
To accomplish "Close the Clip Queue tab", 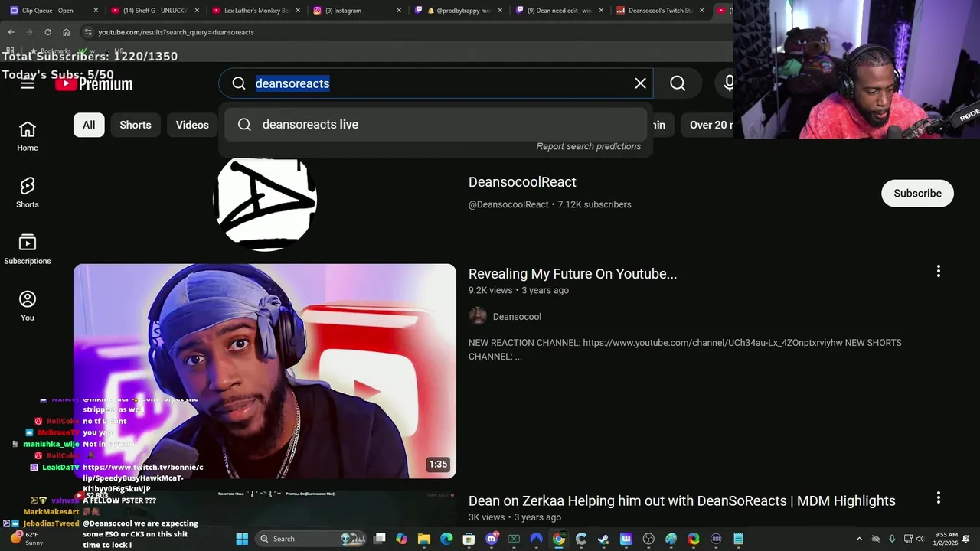I will (96, 11).
